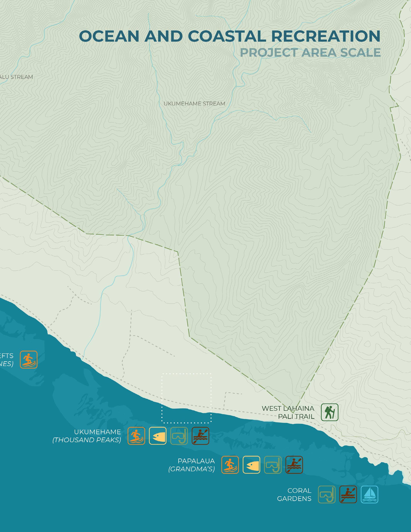Viewport: 411px width, 532px height.
Task: Click the Coral Gardens label
Action: click(294, 494)
